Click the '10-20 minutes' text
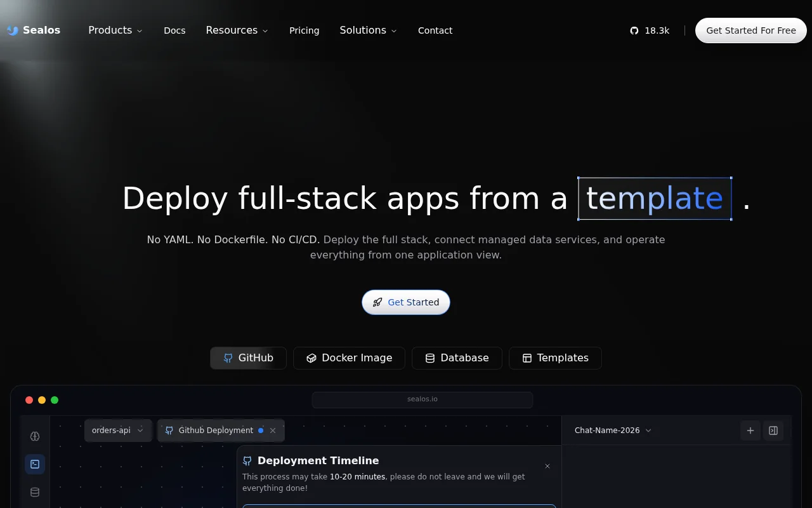812x508 pixels. [357, 477]
